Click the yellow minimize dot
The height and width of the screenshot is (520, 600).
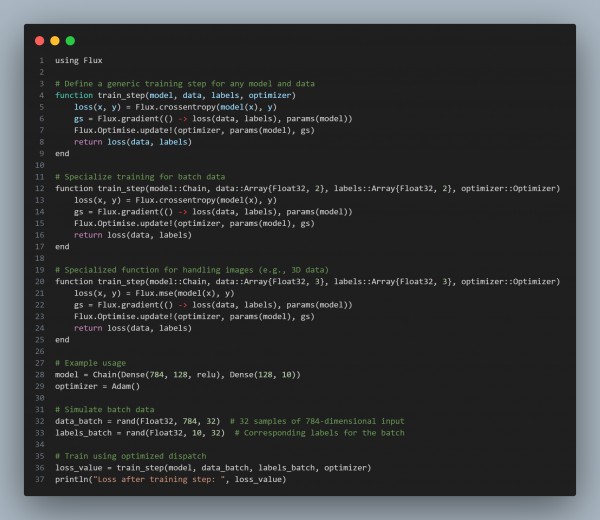coord(55,41)
